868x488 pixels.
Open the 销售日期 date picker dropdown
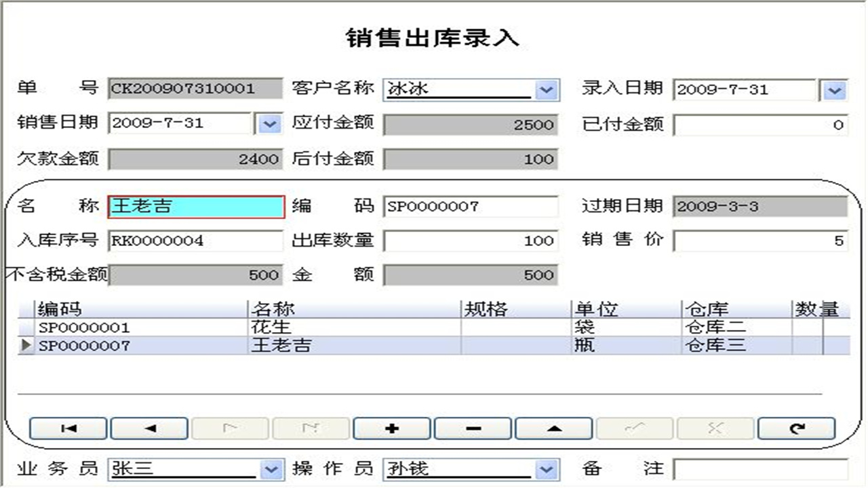(x=271, y=123)
